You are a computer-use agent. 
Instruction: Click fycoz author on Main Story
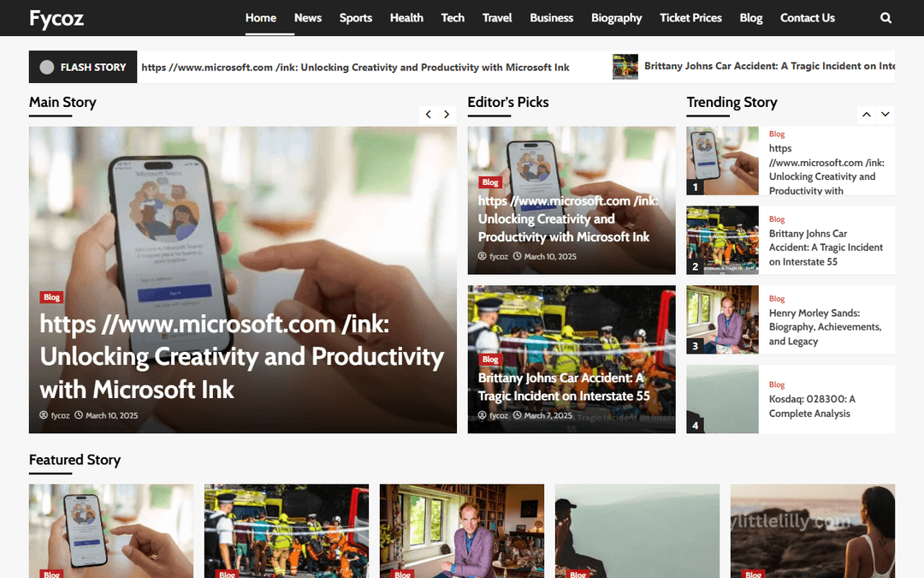coord(60,415)
